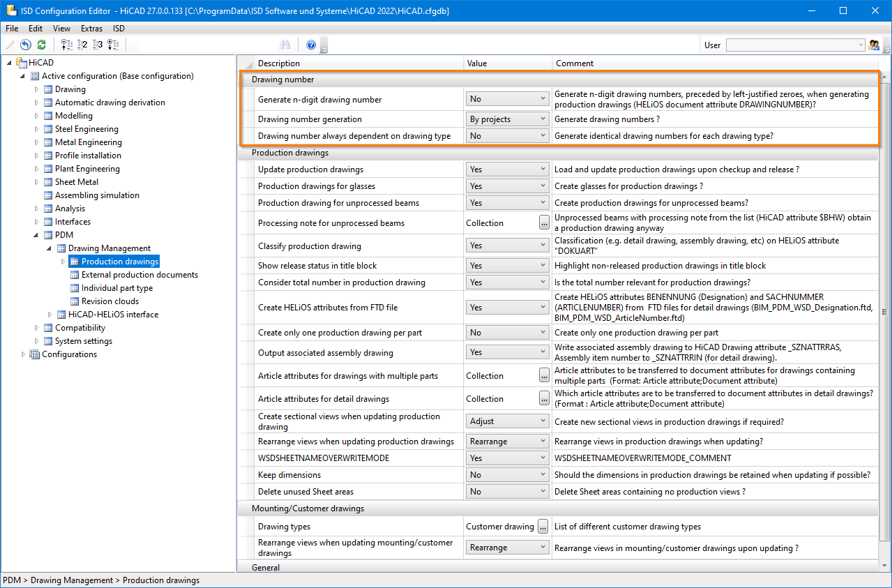Click the collapse-all tree levels icon
This screenshot has width=892, height=588.
pyautogui.click(x=67, y=45)
